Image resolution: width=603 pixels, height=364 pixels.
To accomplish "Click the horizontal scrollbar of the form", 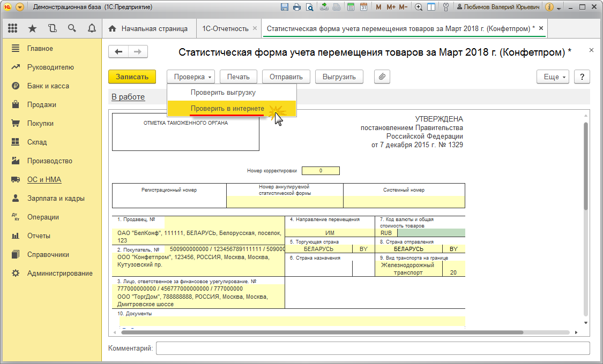I will click(322, 332).
